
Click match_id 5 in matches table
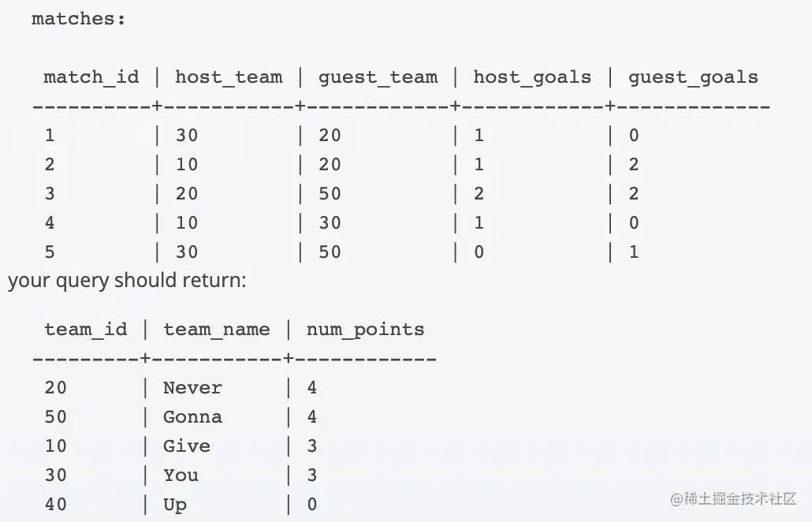[x=50, y=252]
